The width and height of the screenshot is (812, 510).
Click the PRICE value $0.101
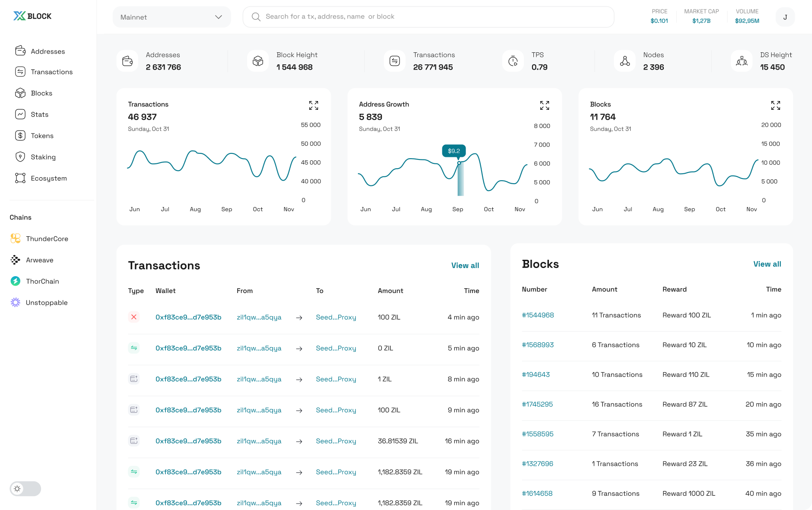tap(659, 21)
